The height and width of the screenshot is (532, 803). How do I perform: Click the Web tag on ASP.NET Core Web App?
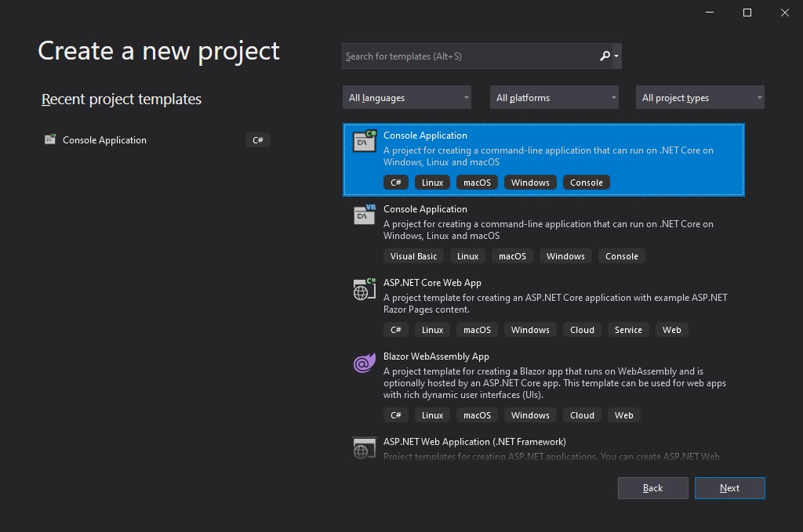pyautogui.click(x=671, y=329)
